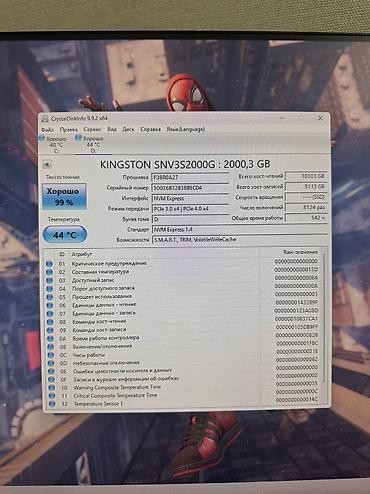Click the Стандарт NVM Express 1.4 field
This screenshot has height=494, width=370.
pos(240,229)
